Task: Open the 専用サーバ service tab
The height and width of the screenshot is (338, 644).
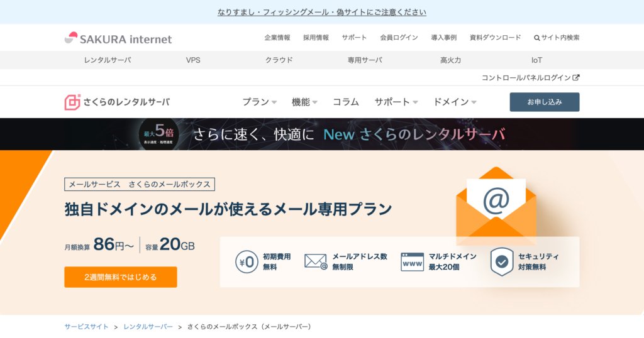Action: (365, 60)
